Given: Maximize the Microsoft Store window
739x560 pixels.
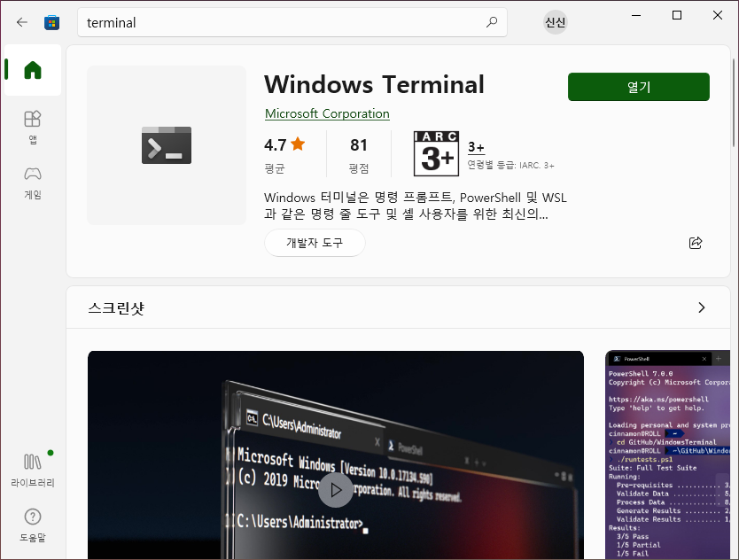Looking at the screenshot, I should (x=677, y=15).
